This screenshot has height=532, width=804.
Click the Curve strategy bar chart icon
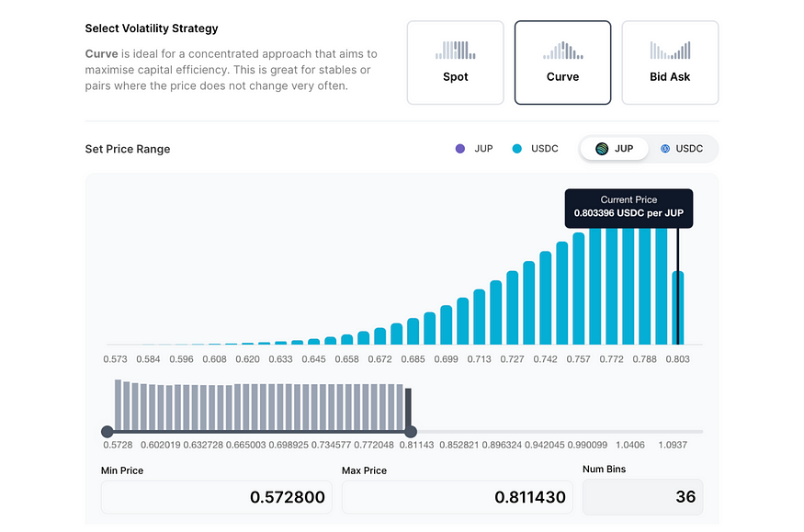tap(563, 51)
